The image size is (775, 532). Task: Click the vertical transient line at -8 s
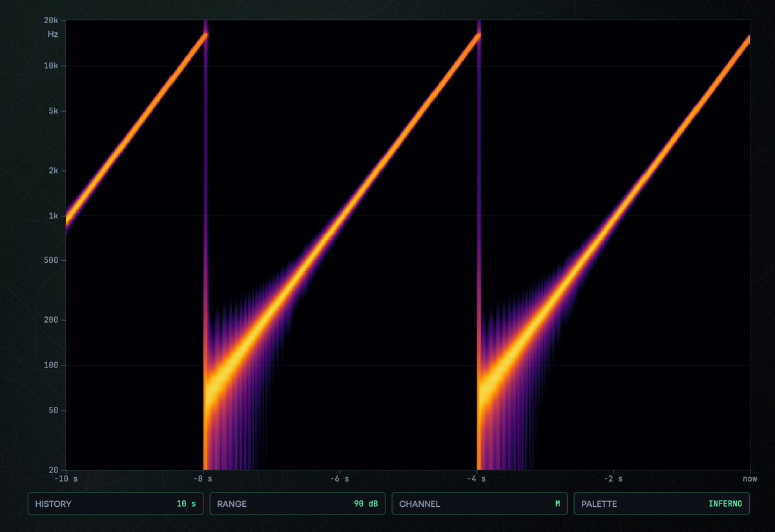[x=205, y=245]
